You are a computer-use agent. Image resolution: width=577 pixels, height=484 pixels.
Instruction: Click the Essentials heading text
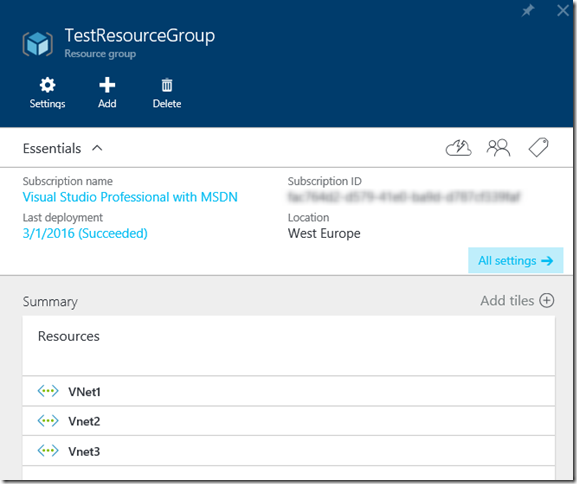[x=52, y=148]
